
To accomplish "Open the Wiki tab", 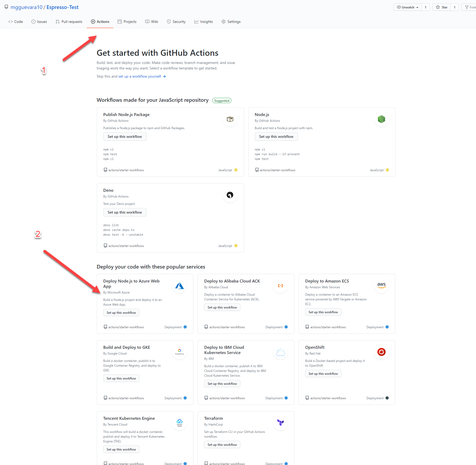I will 151,22.
